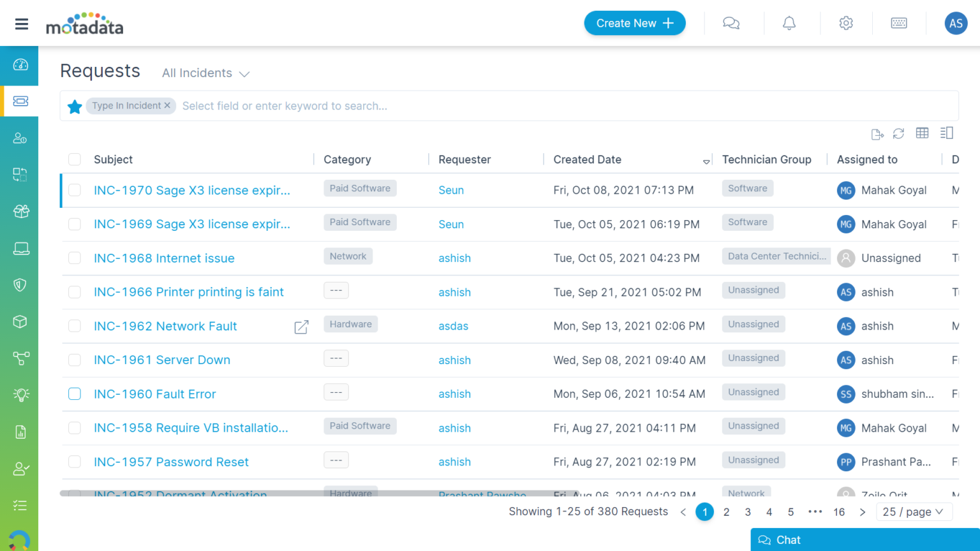Open the dashboard icon in sidebar
The image size is (980, 551).
20,64
